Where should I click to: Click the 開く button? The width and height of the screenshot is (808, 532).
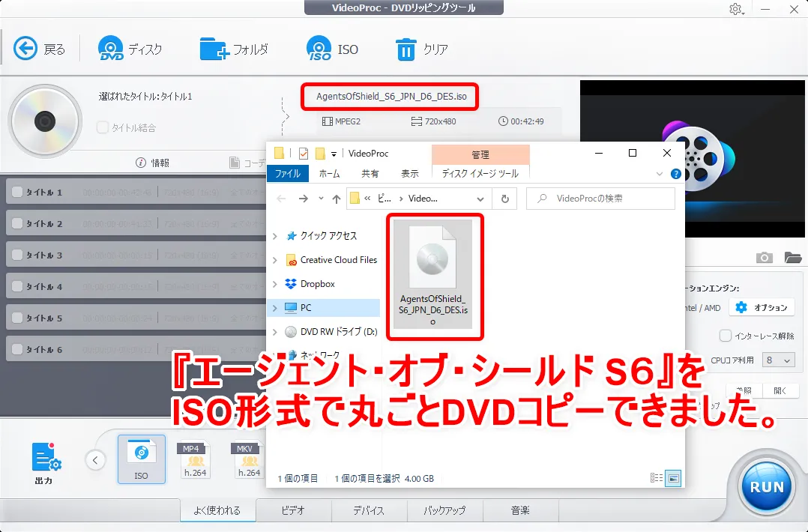tap(780, 391)
